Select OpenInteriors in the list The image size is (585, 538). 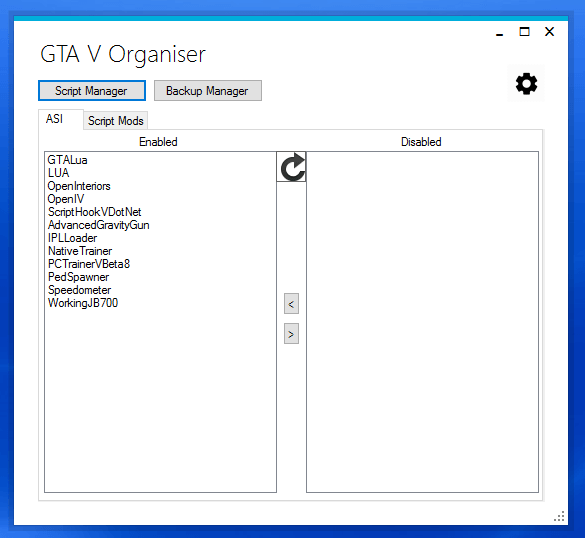pos(79,186)
